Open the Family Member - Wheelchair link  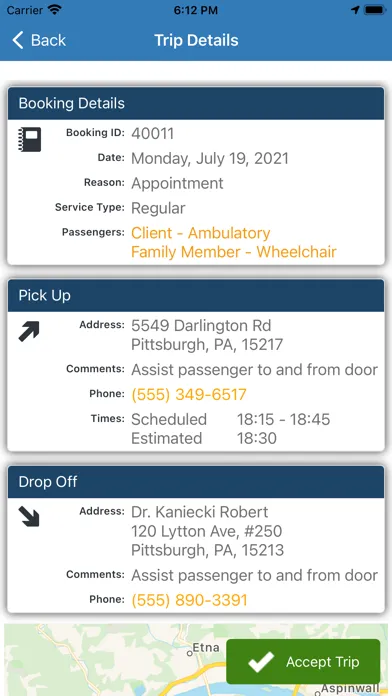[x=234, y=252]
